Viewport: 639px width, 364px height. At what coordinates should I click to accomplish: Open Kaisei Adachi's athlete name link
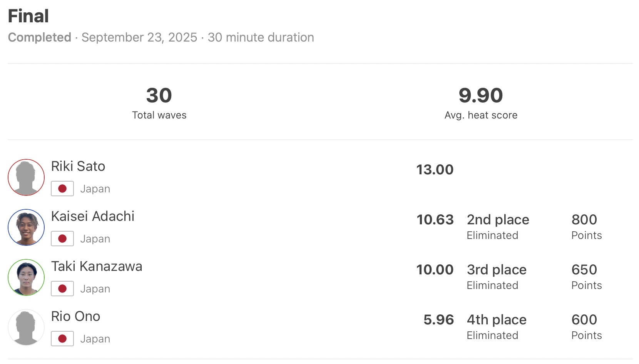coord(93,216)
